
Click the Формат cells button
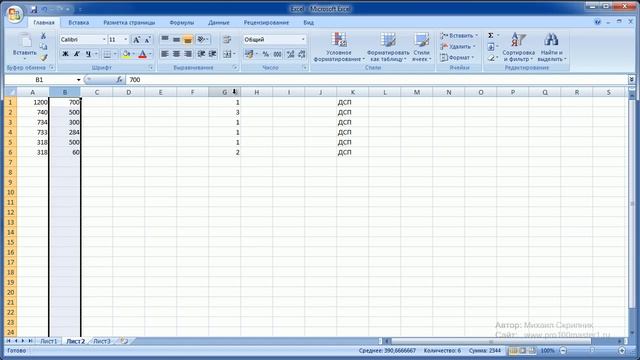point(456,58)
